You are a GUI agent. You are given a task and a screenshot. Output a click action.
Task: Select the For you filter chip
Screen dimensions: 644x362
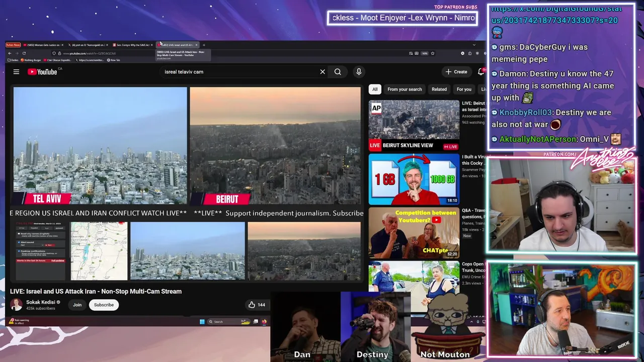click(464, 89)
